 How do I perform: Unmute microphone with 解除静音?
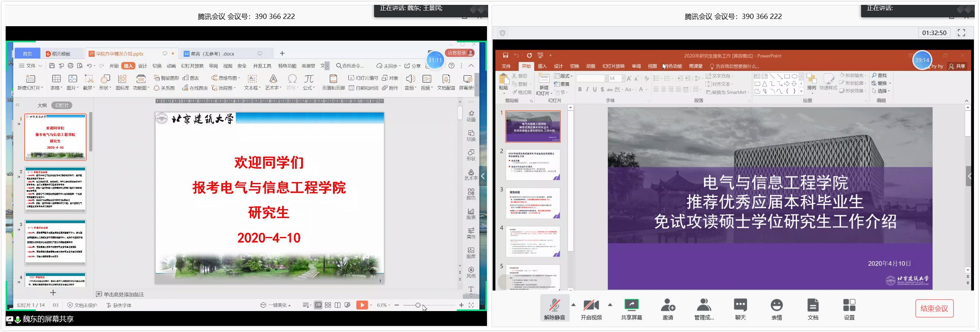(554, 308)
